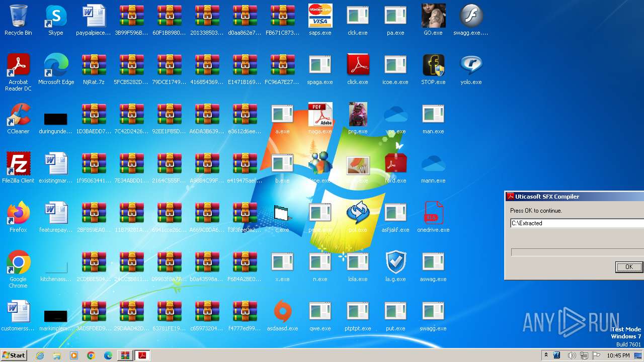Viewport: 644px width, 362px height.
Task: Select the existingmar Word document
Action: coord(56,163)
